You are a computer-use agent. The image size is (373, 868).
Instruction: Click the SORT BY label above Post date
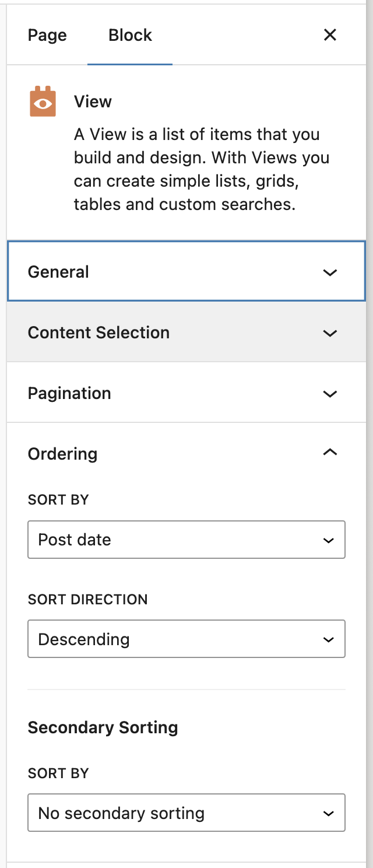click(58, 500)
